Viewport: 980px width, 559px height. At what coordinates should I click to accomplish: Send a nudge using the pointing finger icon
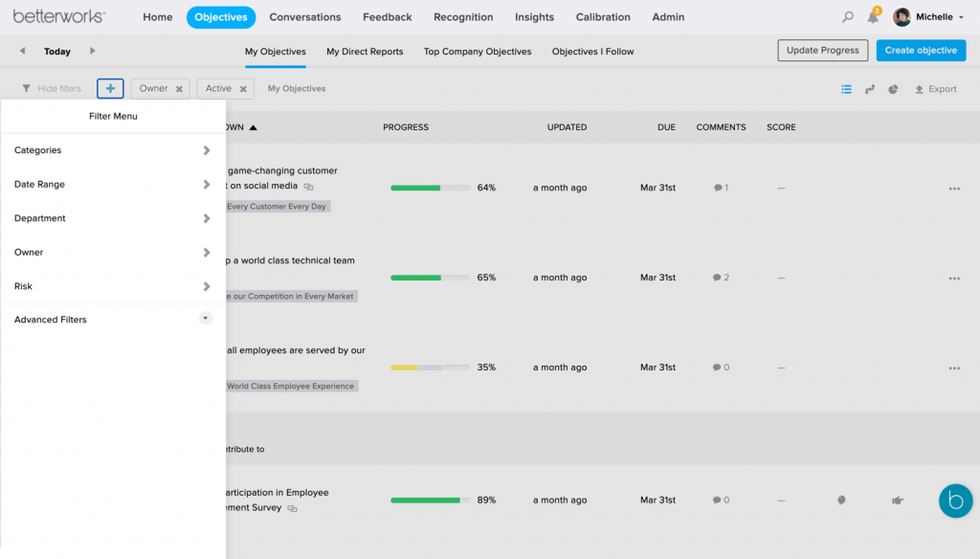(x=897, y=500)
